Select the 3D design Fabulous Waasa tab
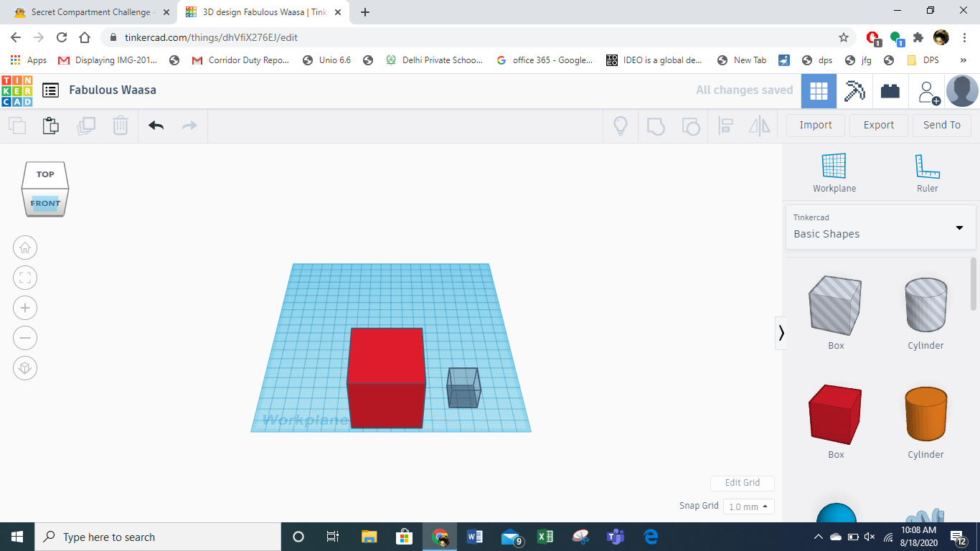Screen dimensions: 980x551 (262, 12)
